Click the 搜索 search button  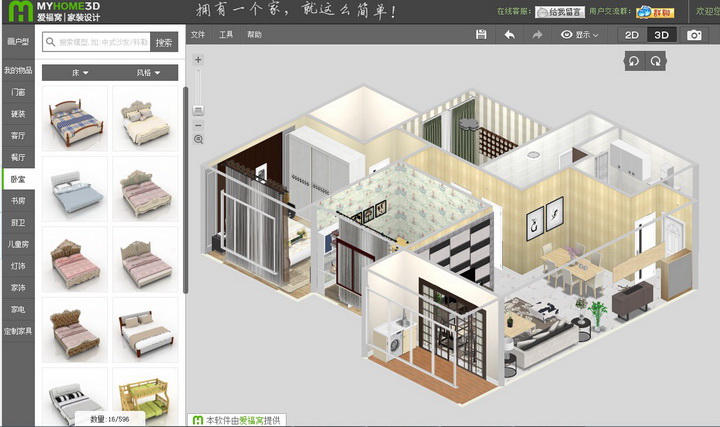point(164,43)
